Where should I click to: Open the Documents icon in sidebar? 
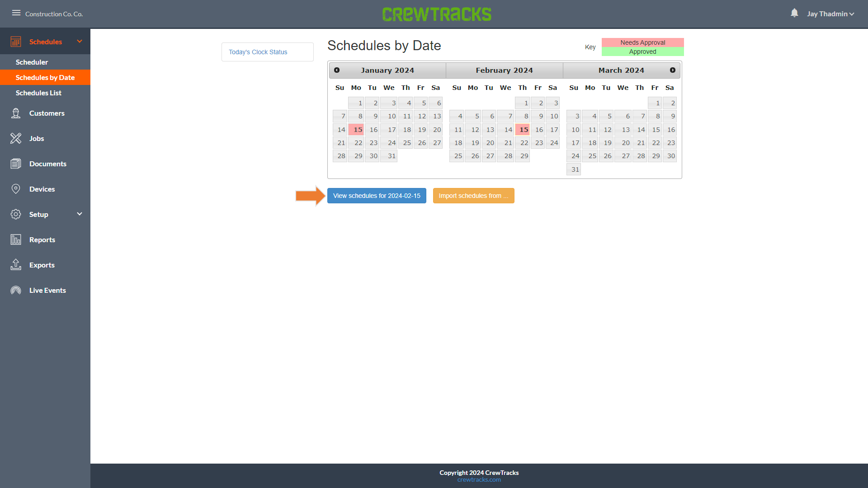pyautogui.click(x=16, y=164)
